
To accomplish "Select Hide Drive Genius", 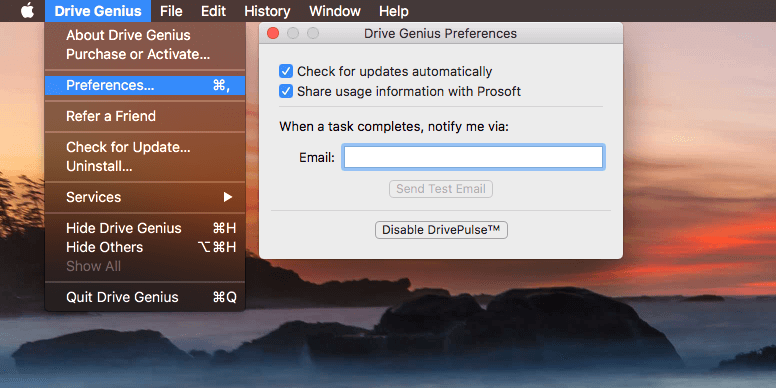I will tap(145, 228).
